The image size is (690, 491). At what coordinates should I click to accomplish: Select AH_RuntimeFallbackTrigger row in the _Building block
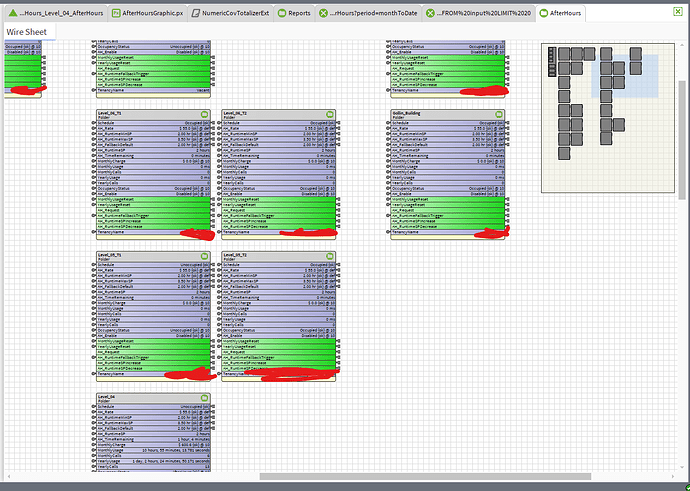coord(448,216)
